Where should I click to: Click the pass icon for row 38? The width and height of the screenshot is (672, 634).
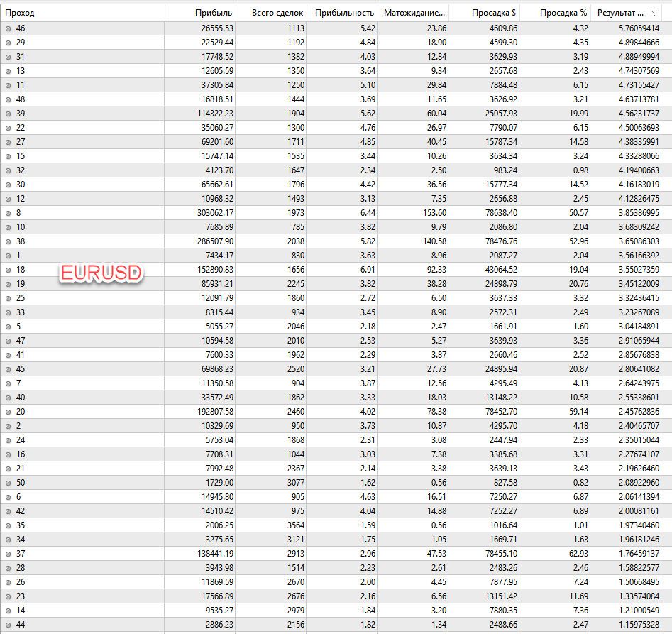[x=8, y=241]
